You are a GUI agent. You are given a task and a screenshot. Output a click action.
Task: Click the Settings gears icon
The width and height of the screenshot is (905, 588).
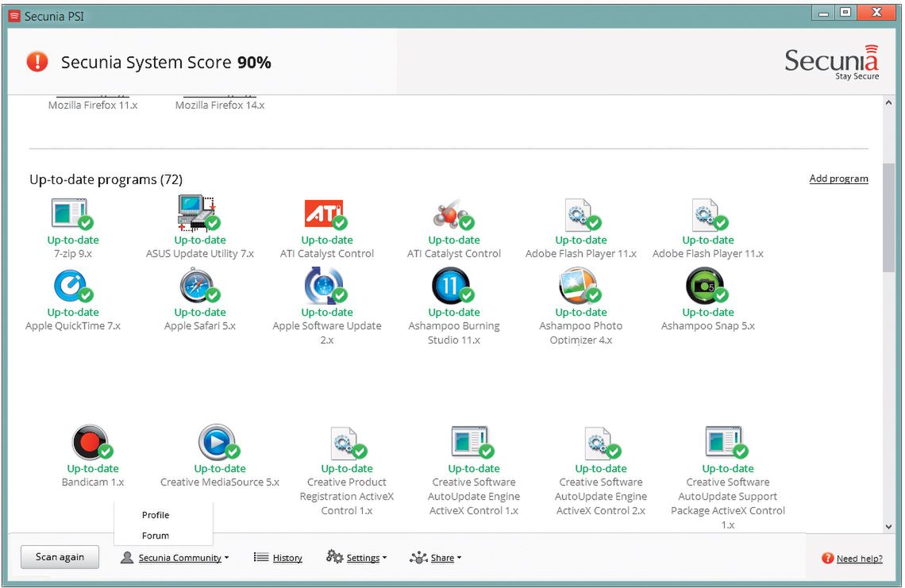tap(335, 557)
